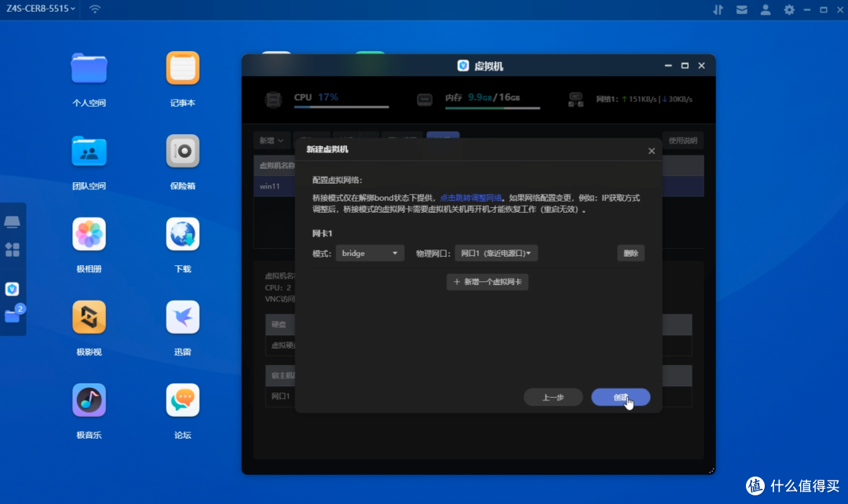
Task: Close the 新建虚拟机 dialog
Action: (651, 151)
